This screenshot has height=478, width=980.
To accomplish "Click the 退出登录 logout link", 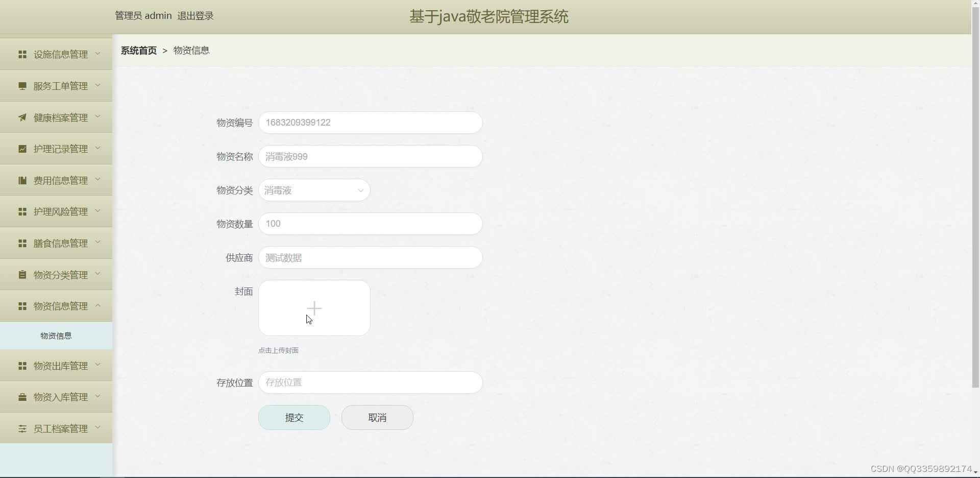I will point(195,16).
